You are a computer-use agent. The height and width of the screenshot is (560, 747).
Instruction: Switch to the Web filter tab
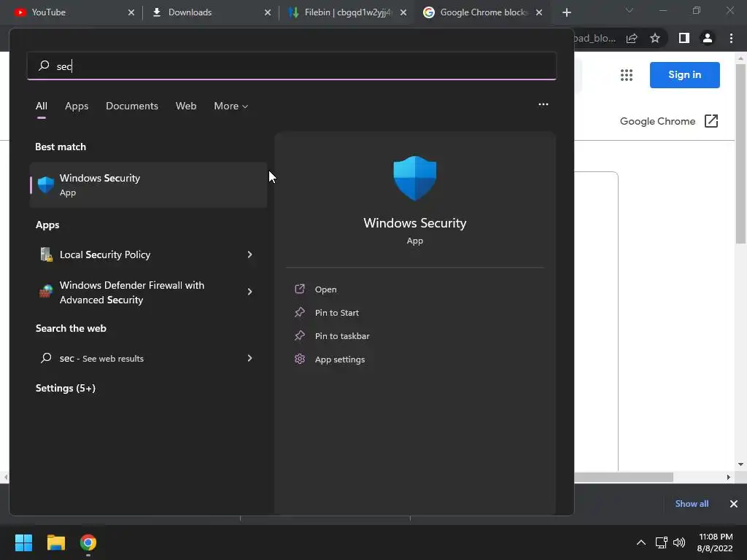[x=186, y=106]
